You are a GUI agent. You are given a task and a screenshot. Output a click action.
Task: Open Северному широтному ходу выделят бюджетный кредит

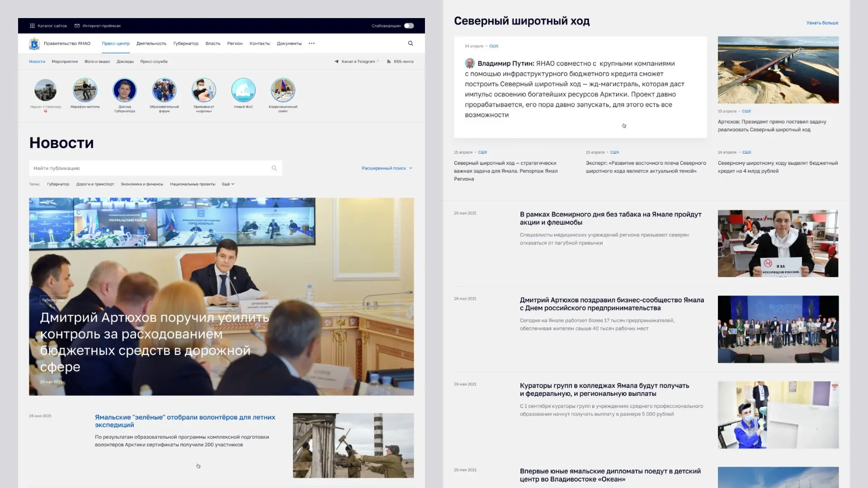(x=778, y=167)
